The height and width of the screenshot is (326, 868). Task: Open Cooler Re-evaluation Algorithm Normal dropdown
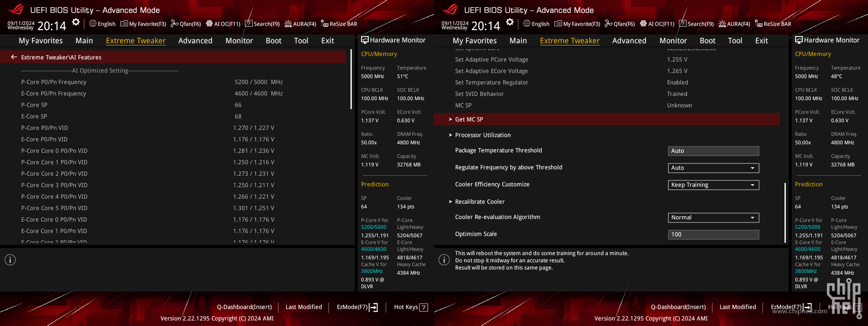(713, 217)
